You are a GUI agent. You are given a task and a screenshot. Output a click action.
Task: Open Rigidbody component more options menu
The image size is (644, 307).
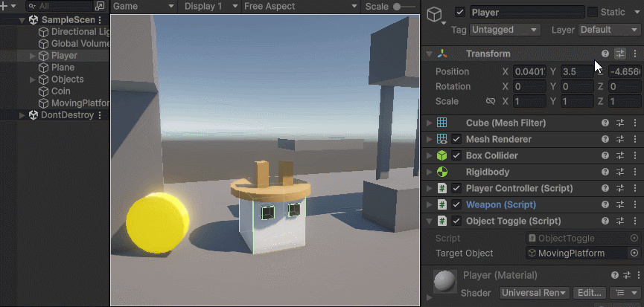tap(635, 172)
